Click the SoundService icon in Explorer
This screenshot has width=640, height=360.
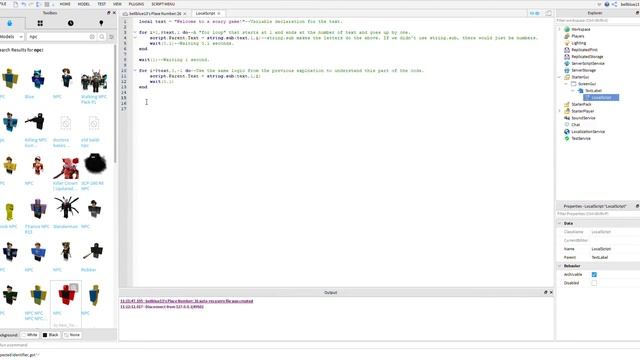[567, 118]
